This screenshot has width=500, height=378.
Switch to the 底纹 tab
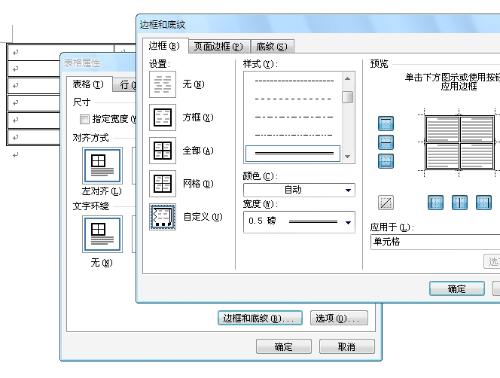pos(272,46)
